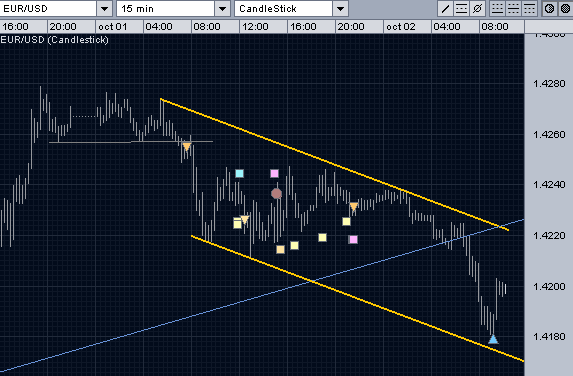This screenshot has width=573, height=376.
Task: Click the EUR/USD (Candlestick) chart label
Action: coord(54,39)
